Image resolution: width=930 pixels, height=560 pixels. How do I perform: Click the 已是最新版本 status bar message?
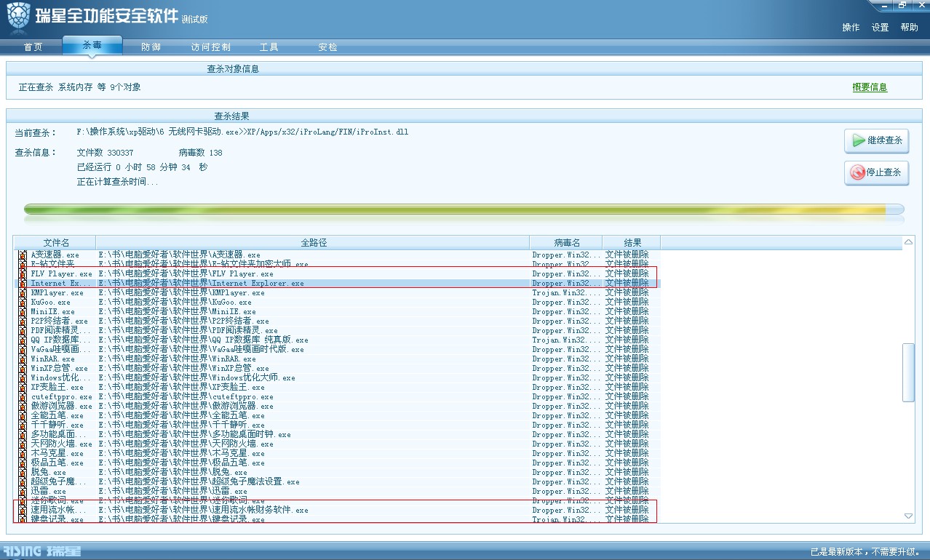coord(864,552)
